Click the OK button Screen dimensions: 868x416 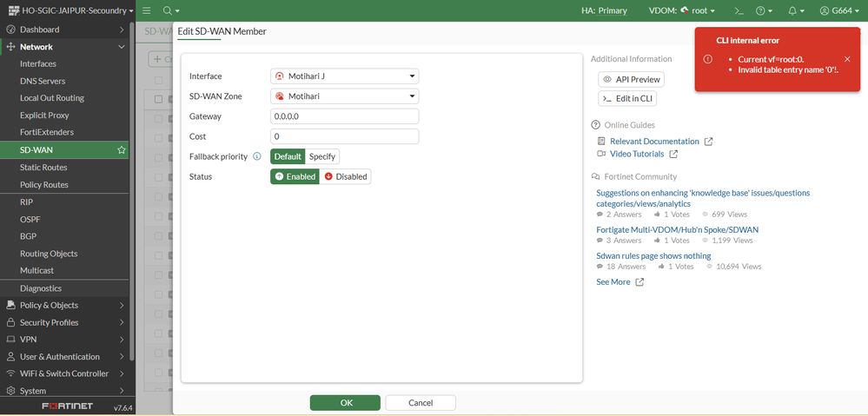click(345, 403)
